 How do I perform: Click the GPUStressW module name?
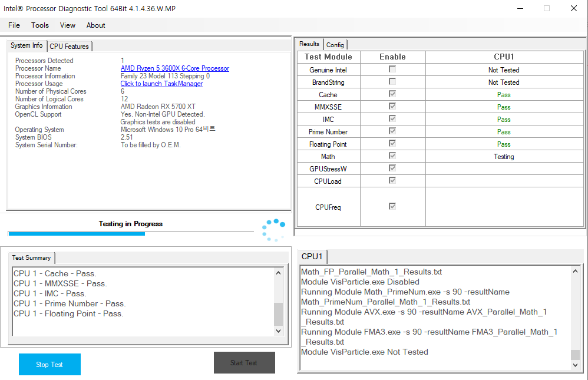point(328,169)
